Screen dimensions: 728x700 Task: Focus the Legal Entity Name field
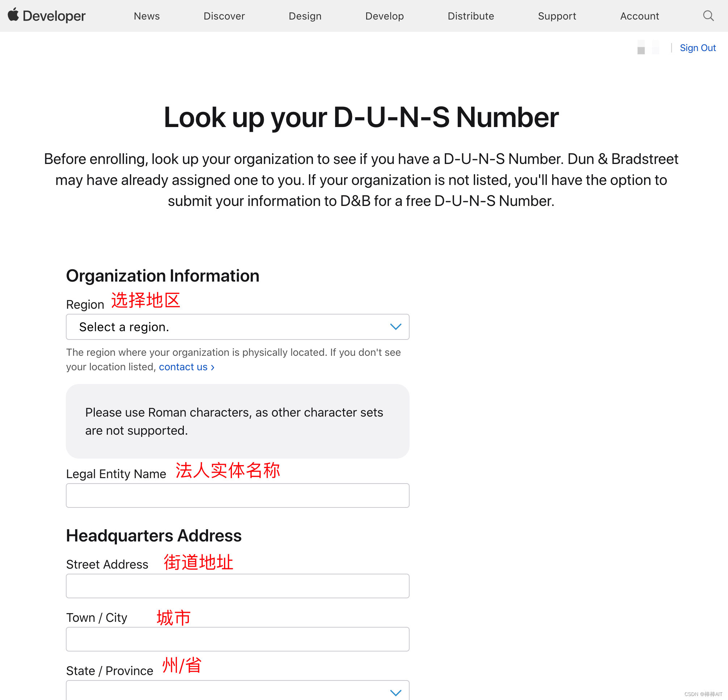[237, 496]
